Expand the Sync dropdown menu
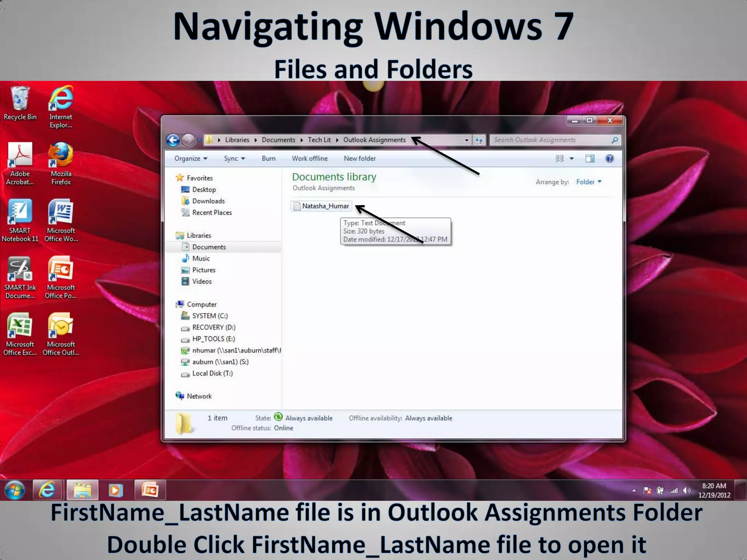This screenshot has height=560, width=747. pyautogui.click(x=234, y=159)
